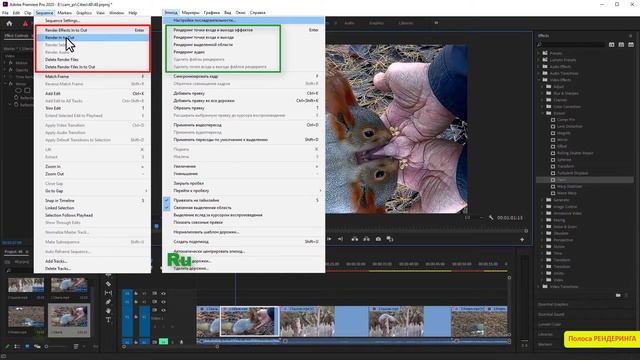Select the Hand tool
Image resolution: width=640 pixels, height=360 pixels.
pos(108,311)
